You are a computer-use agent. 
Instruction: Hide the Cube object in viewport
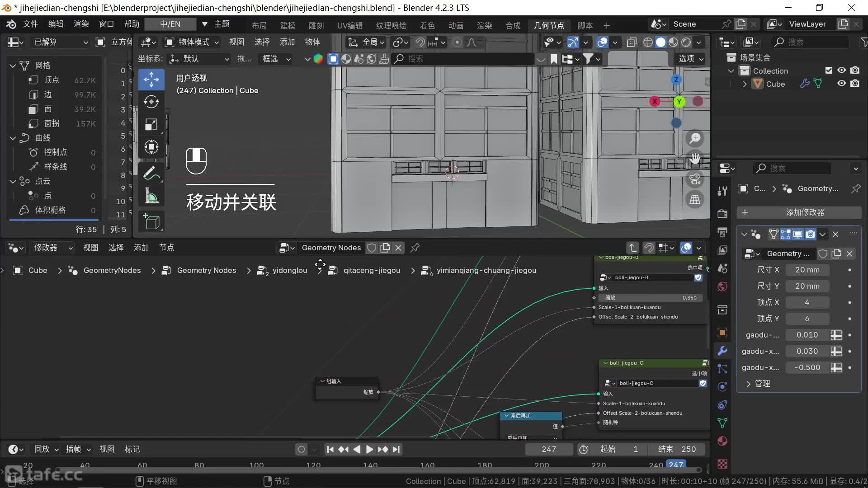(841, 84)
